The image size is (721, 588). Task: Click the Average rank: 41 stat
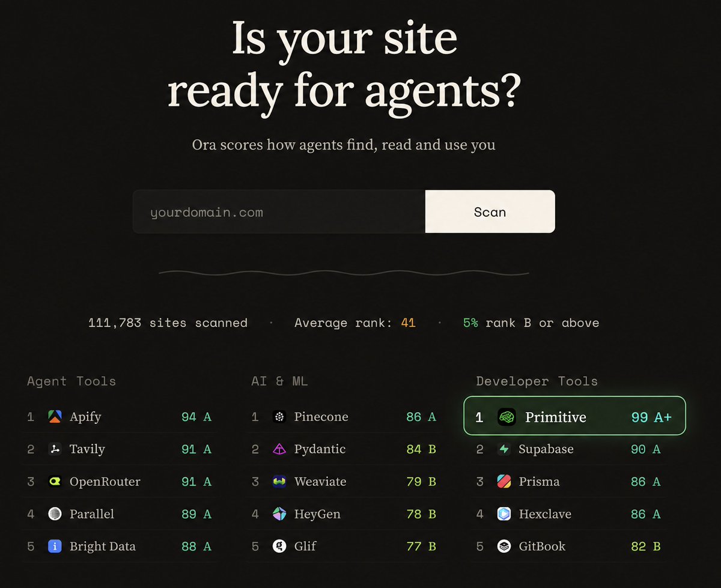(355, 323)
